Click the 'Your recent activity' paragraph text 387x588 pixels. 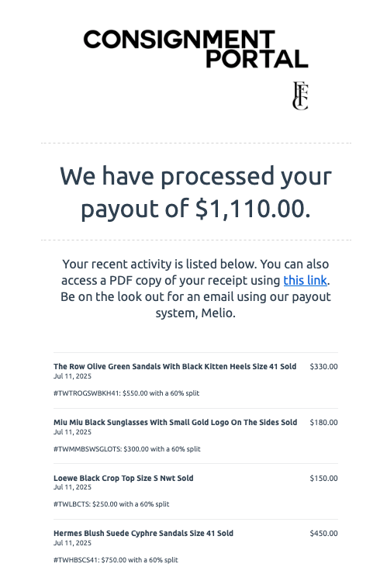pos(195,289)
